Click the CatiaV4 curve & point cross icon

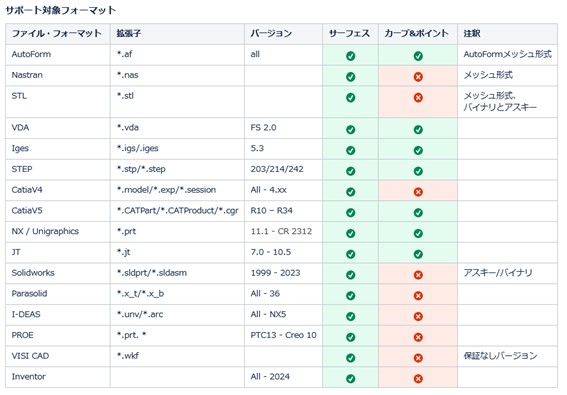pos(418,192)
